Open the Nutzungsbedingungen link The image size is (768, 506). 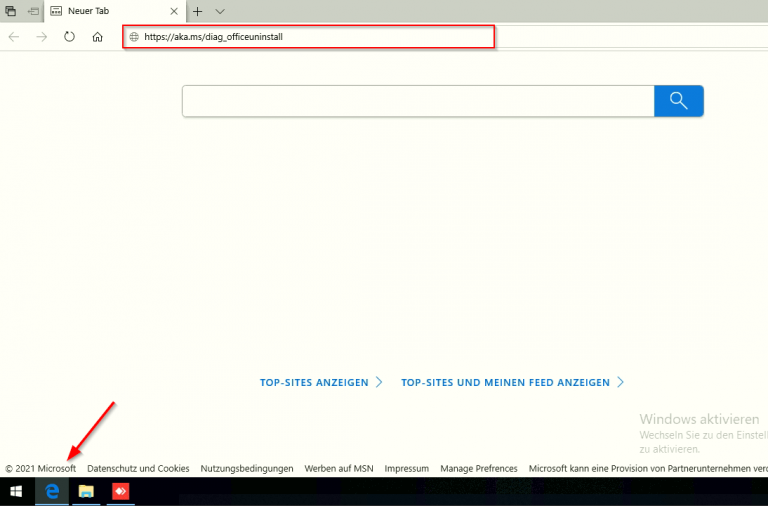[246, 468]
